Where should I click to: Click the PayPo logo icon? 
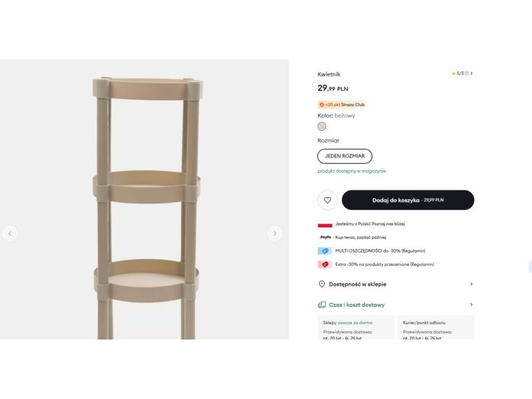tap(325, 237)
